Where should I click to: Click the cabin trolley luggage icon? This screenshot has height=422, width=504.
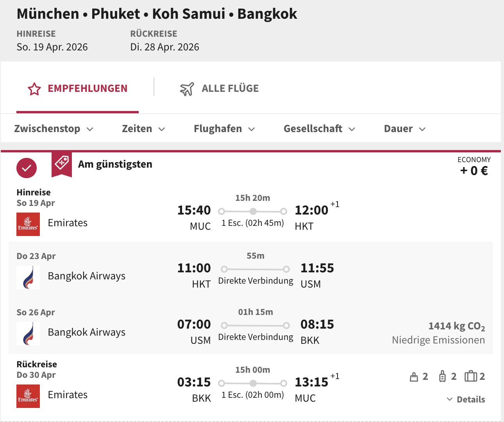pyautogui.click(x=442, y=376)
